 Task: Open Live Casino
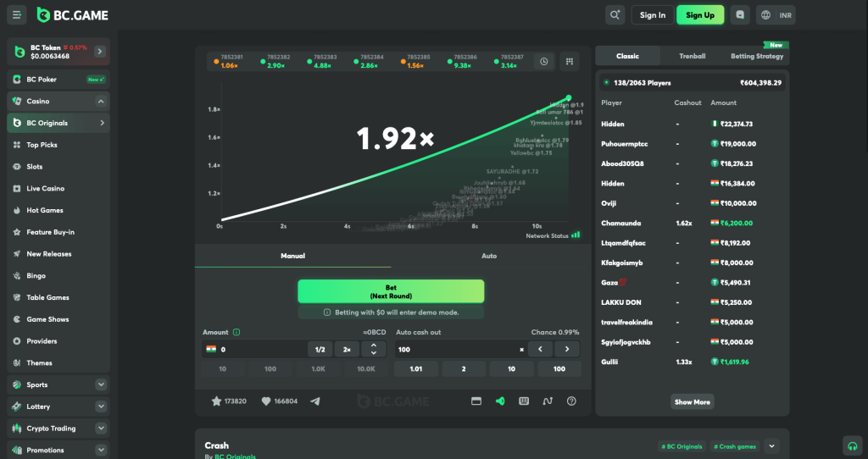(x=58, y=189)
